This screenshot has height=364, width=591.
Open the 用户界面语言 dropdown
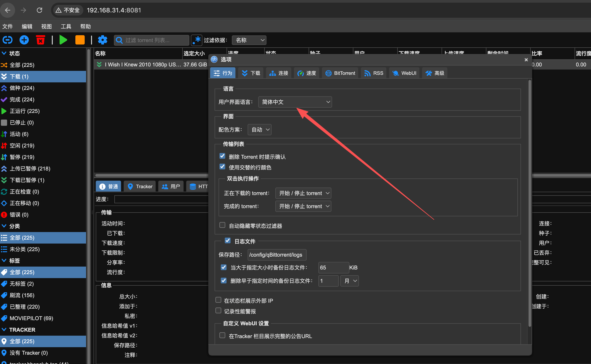[x=295, y=102]
